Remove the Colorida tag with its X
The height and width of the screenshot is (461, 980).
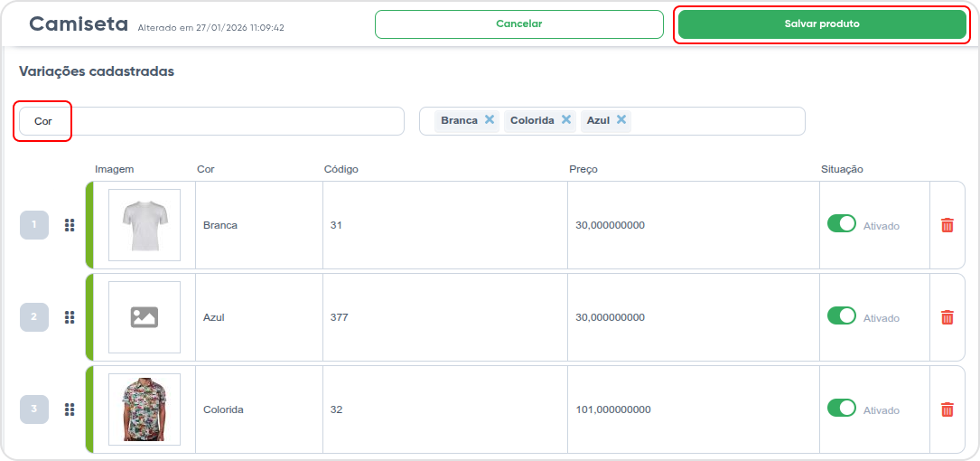click(565, 119)
